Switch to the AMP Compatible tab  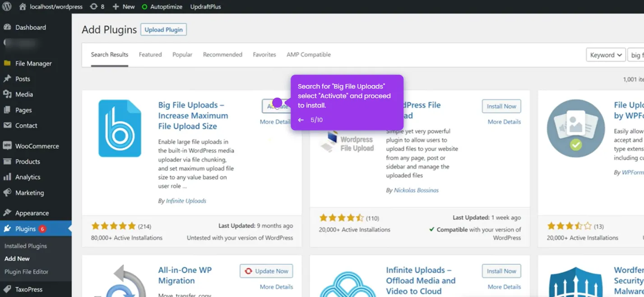coord(309,55)
